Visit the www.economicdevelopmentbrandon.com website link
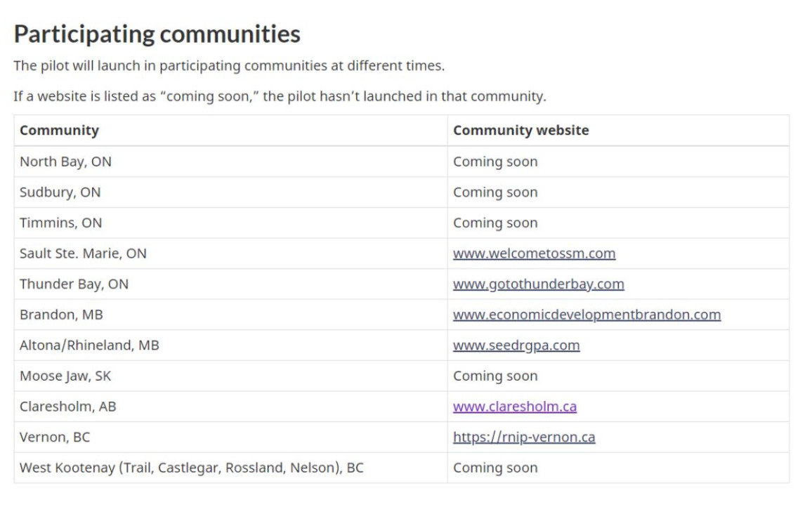Image resolution: width=812 pixels, height=507 pixels. [587, 315]
